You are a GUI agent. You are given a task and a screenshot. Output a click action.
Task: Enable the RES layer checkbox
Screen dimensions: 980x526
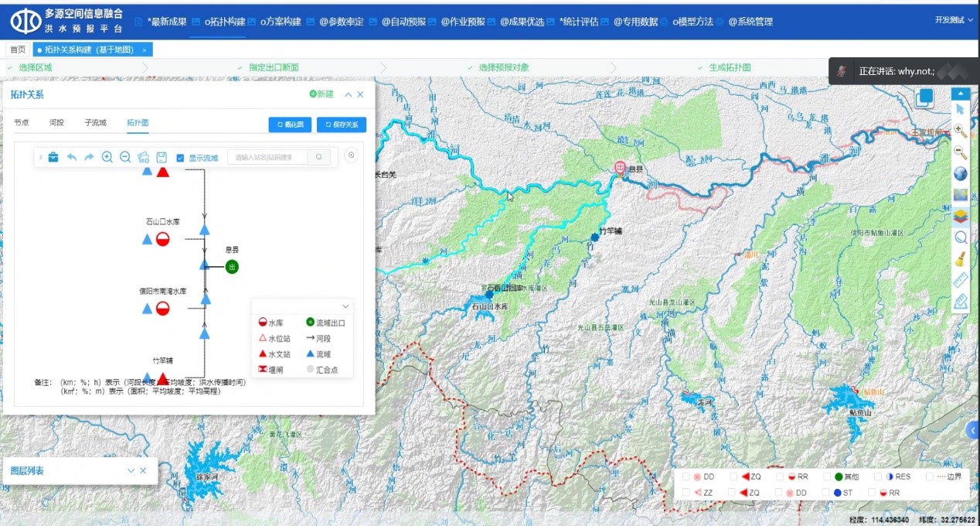click(x=879, y=476)
